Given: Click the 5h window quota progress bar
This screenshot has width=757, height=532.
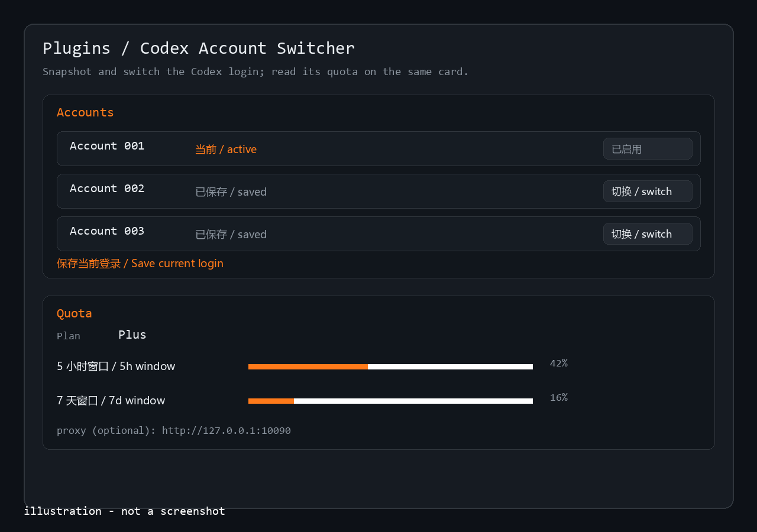Looking at the screenshot, I should (x=390, y=366).
